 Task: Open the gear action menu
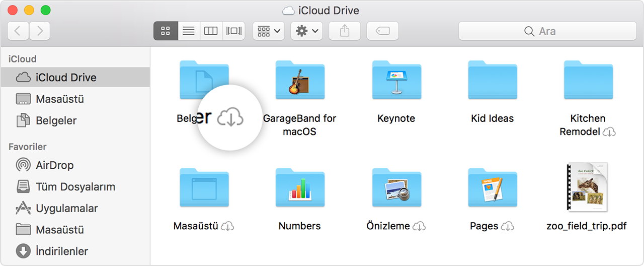pyautogui.click(x=307, y=31)
